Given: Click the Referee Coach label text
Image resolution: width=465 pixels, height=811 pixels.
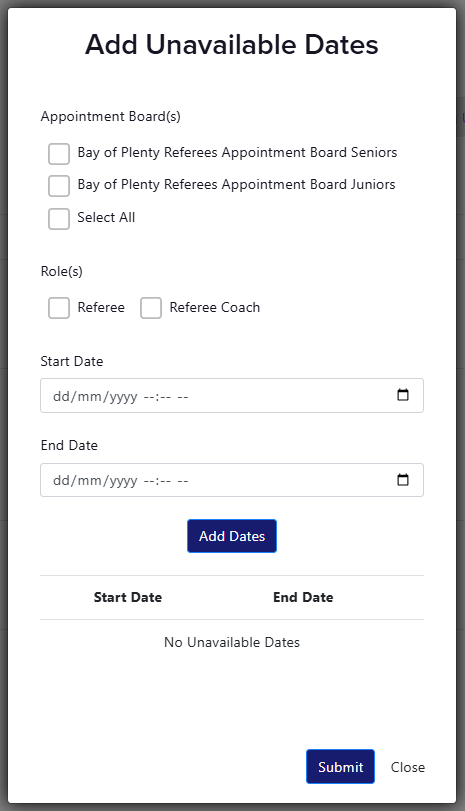Looking at the screenshot, I should pyautogui.click(x=215, y=307).
